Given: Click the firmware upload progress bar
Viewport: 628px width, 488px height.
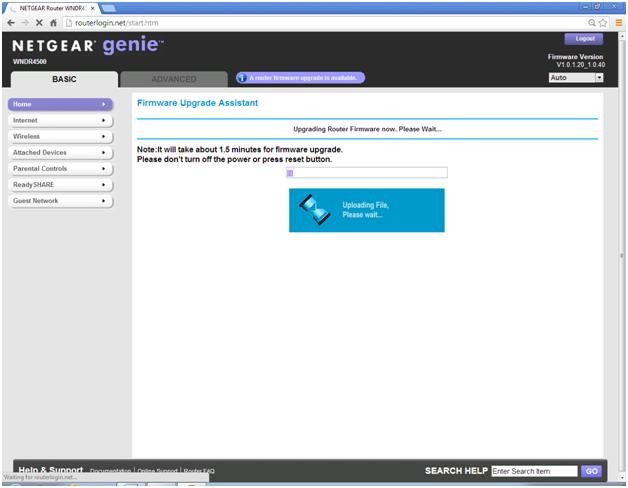Looking at the screenshot, I should coord(366,173).
